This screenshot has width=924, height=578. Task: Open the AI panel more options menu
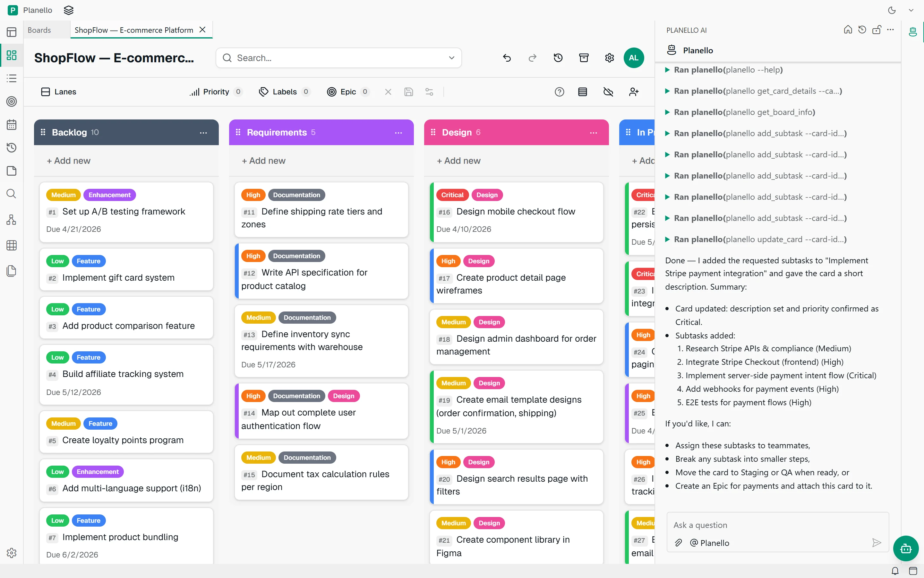[x=891, y=30]
